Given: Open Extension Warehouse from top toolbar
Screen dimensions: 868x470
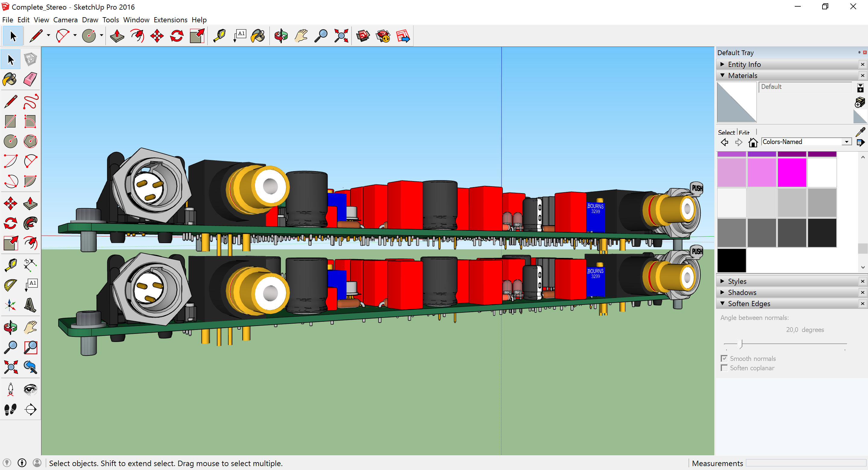Looking at the screenshot, I should tap(383, 36).
